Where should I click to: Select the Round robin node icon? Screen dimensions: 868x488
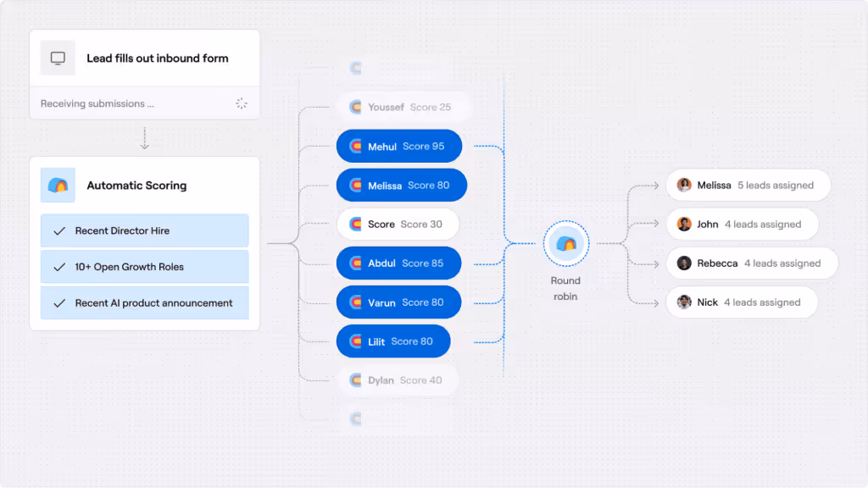point(565,243)
